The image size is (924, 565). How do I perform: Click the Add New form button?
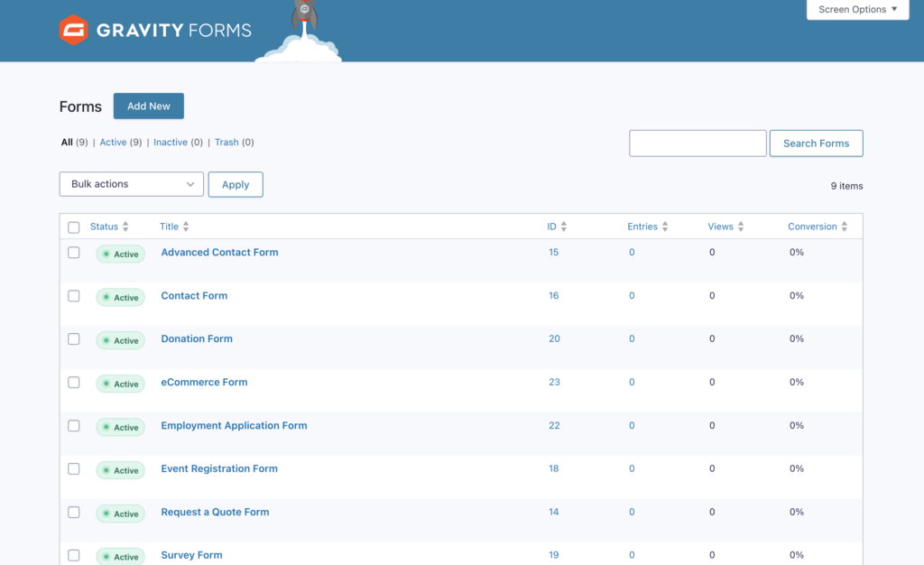click(149, 107)
